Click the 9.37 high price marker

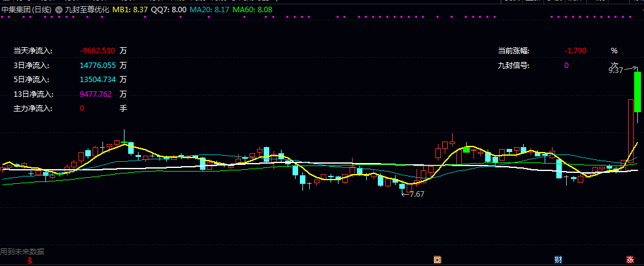[616, 70]
